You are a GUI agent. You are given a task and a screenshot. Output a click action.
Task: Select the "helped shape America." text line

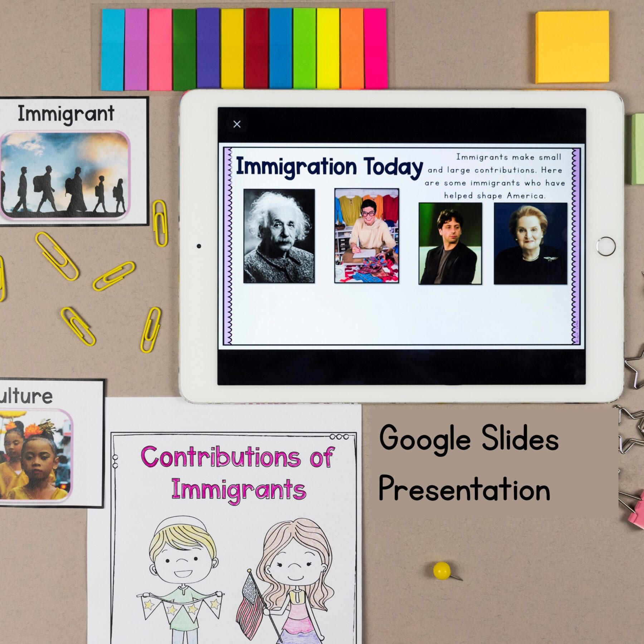(495, 196)
